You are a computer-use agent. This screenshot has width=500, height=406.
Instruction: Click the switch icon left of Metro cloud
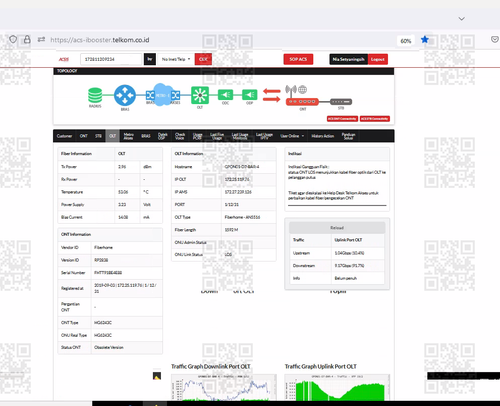[x=150, y=95]
